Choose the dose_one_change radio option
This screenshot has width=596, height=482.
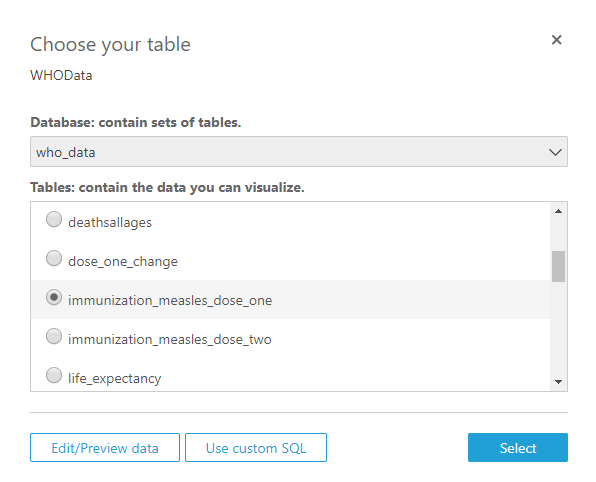coord(54,258)
